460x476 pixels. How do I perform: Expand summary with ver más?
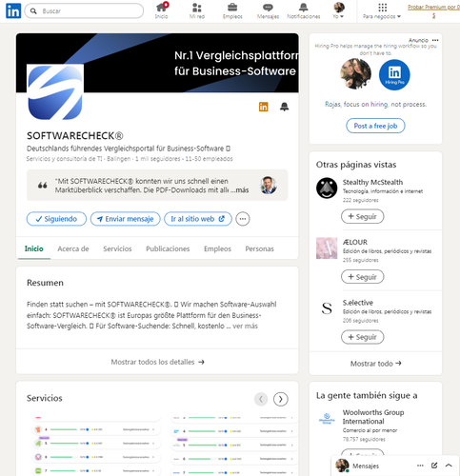pos(245,326)
